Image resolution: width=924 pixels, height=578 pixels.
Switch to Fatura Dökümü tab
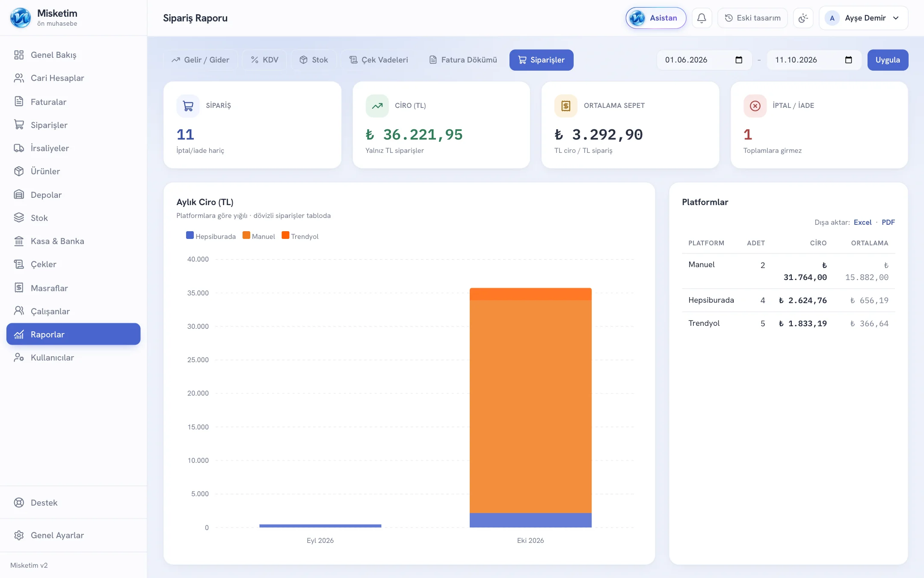[x=463, y=60]
